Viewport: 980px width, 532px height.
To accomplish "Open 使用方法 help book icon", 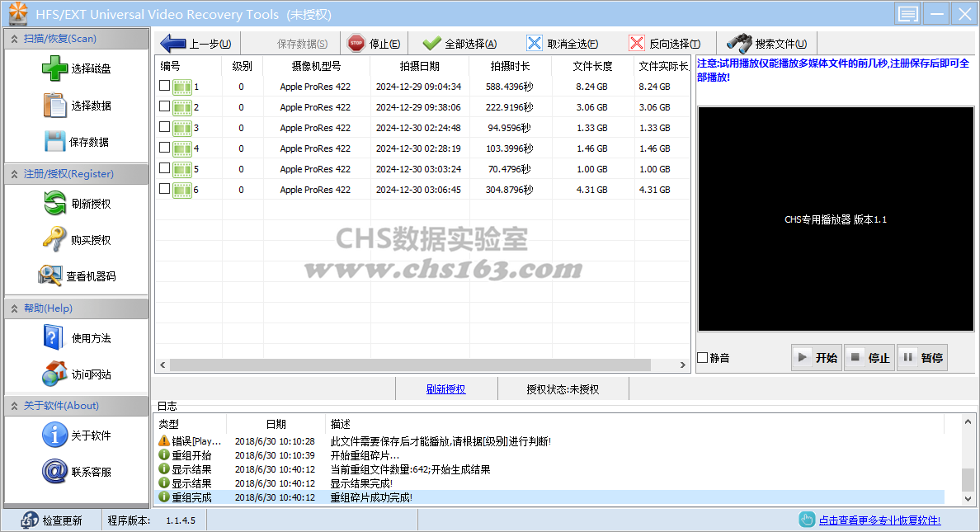I will coord(53,337).
